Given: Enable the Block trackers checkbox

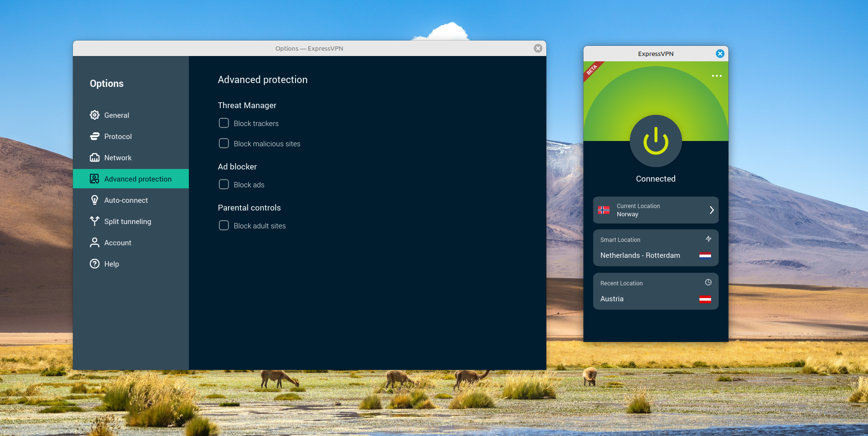Looking at the screenshot, I should [x=224, y=123].
